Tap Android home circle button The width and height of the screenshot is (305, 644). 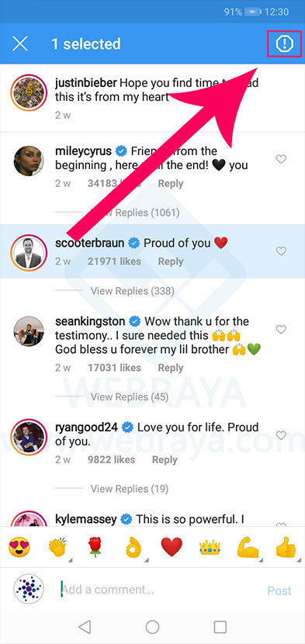(152, 627)
